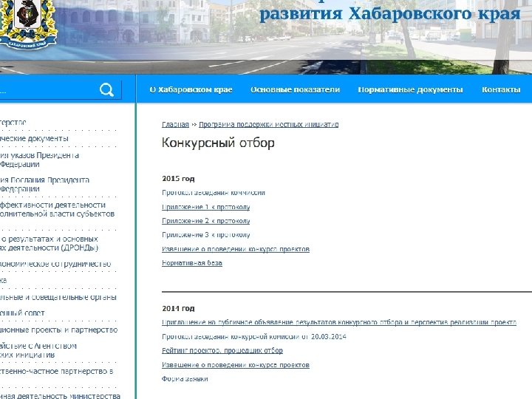Click the Khabarovsk Krai coat of arms logo
Screen dimensions: 532x399
tap(28, 24)
